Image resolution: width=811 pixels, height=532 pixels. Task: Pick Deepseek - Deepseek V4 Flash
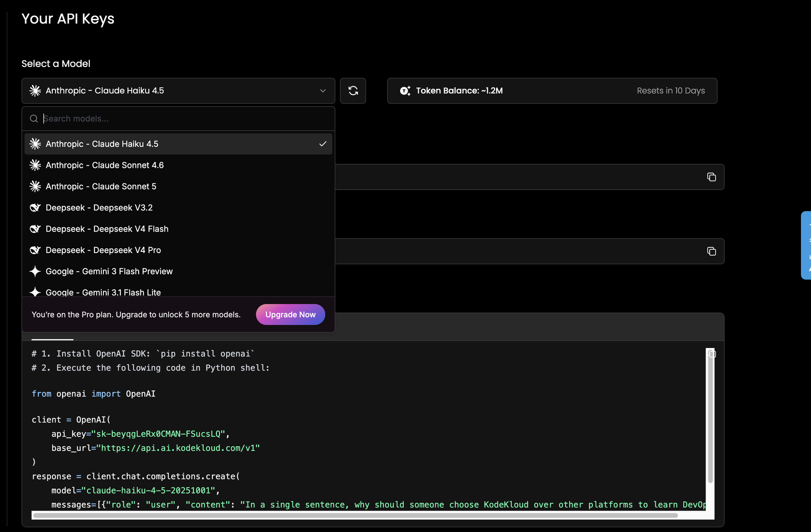pos(178,229)
